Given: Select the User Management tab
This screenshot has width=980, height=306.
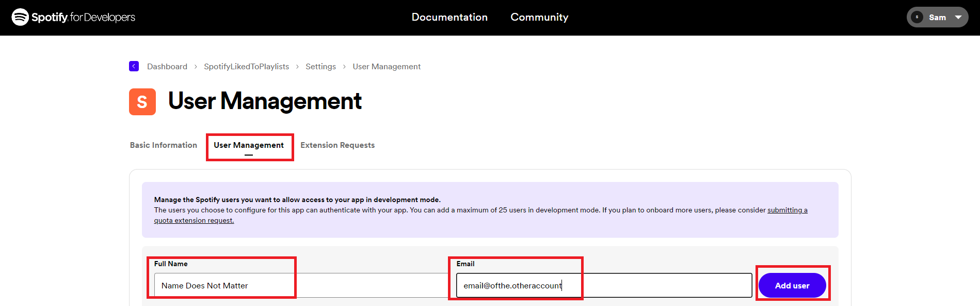Looking at the screenshot, I should click(249, 145).
